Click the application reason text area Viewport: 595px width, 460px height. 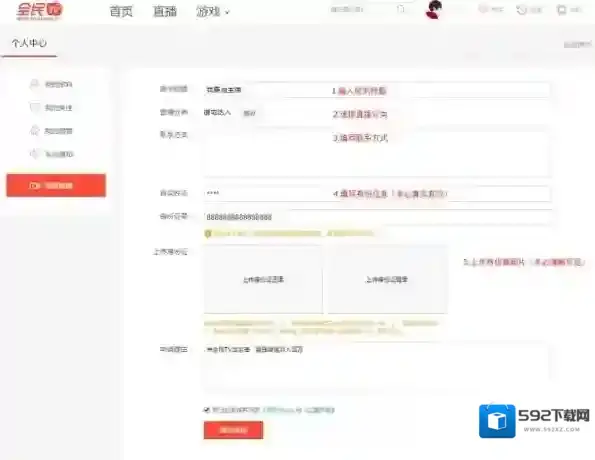(x=376, y=367)
